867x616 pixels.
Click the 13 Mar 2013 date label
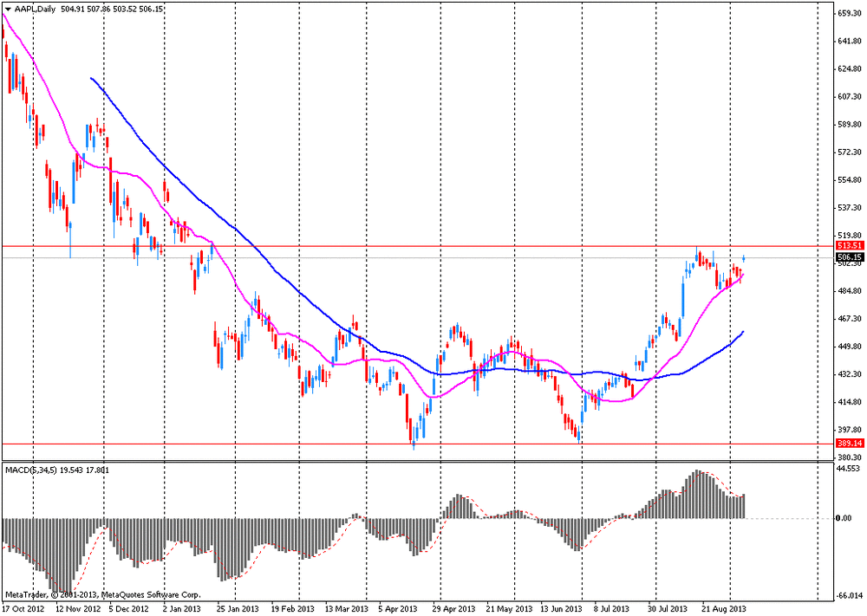(347, 609)
